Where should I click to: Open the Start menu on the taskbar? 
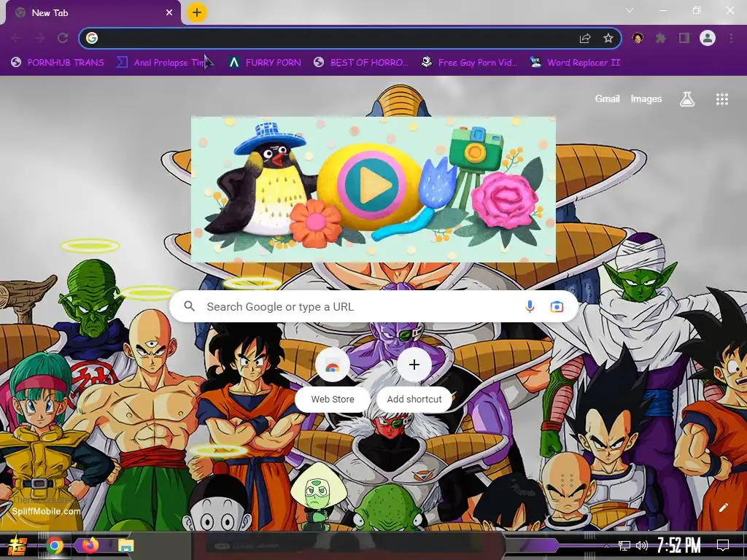(18, 545)
